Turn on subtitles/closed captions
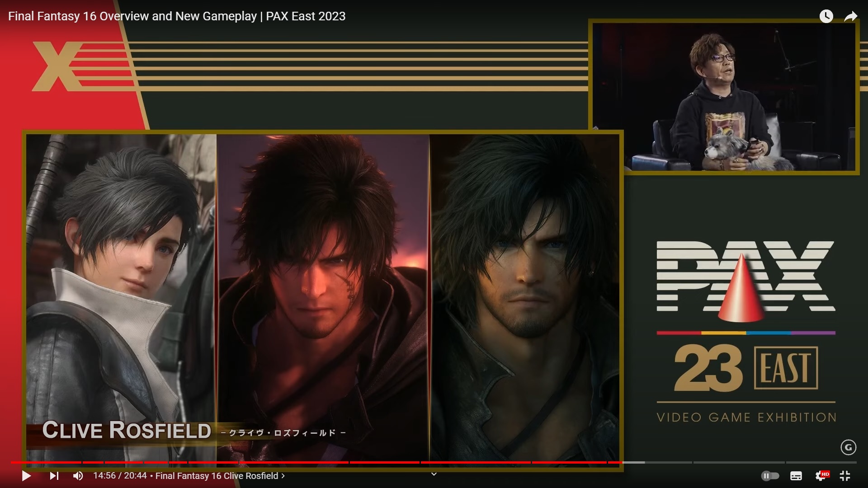 796,476
